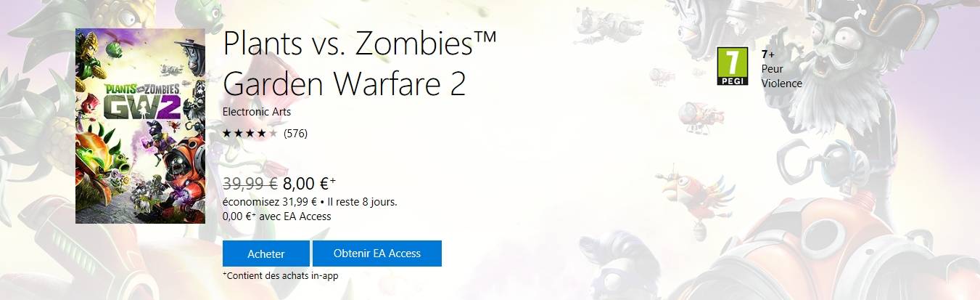Open the GW2 box art thumbnail
Screen dimensions: 980x300
(141, 126)
